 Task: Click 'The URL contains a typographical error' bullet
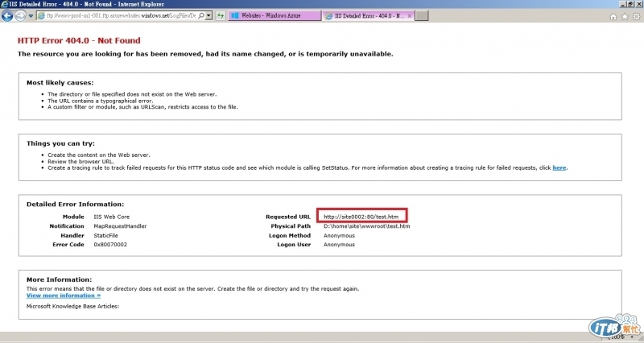click(x=100, y=101)
